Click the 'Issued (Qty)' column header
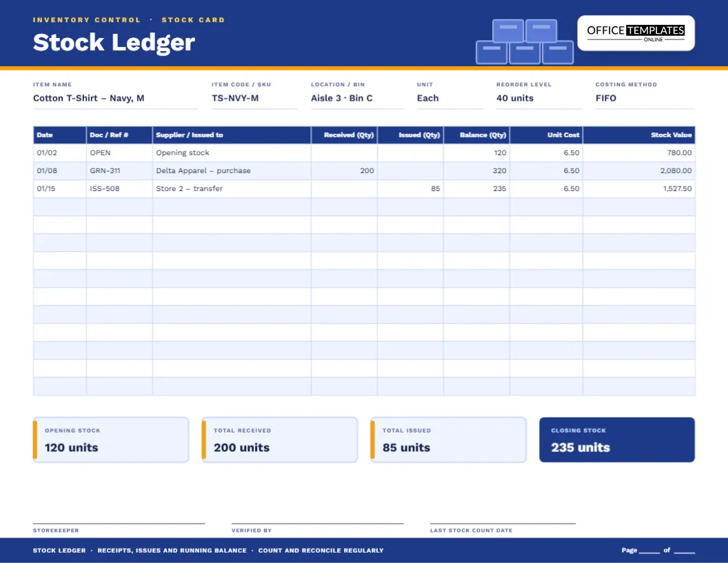 (x=410, y=135)
